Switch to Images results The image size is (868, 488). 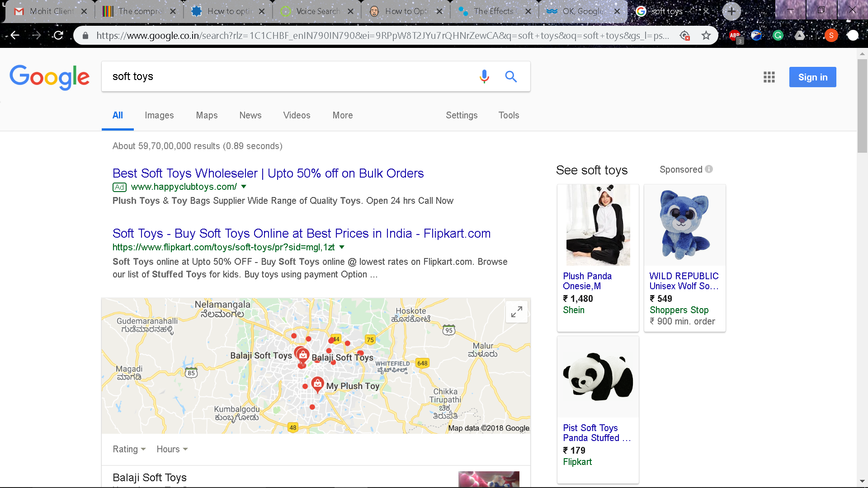point(159,115)
